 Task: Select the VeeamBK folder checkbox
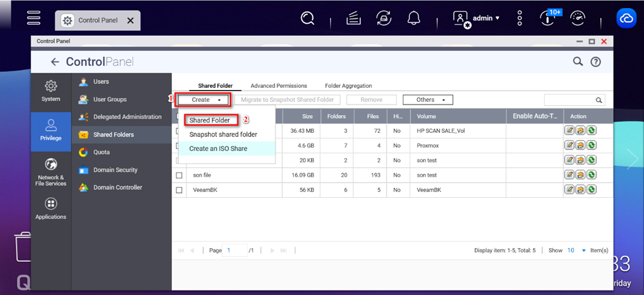179,190
